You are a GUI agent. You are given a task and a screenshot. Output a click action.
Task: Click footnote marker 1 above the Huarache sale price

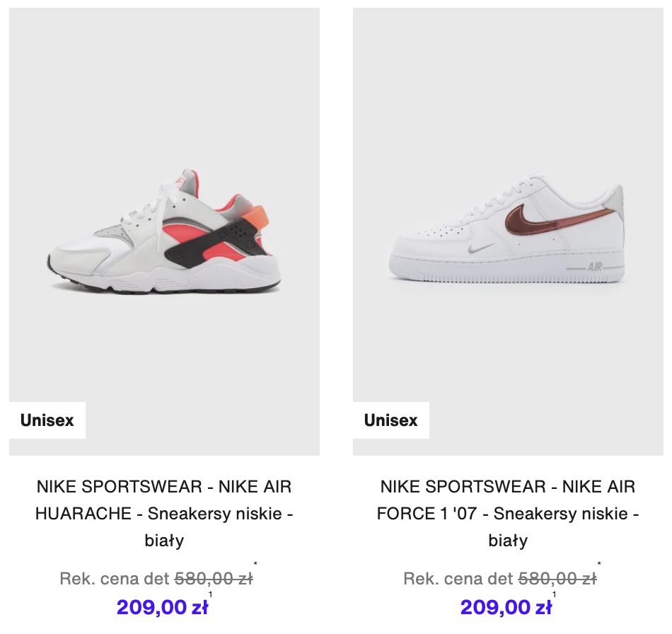[x=210, y=594]
